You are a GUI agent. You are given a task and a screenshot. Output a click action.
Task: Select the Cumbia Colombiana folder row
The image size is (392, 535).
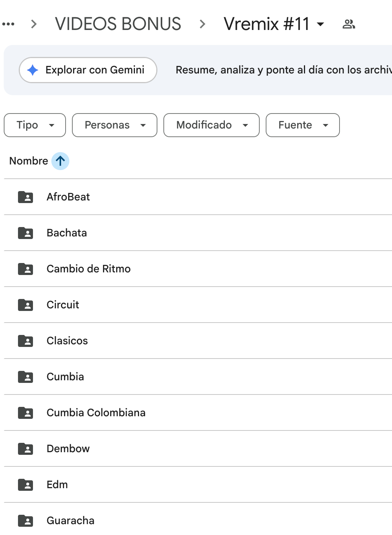click(96, 412)
